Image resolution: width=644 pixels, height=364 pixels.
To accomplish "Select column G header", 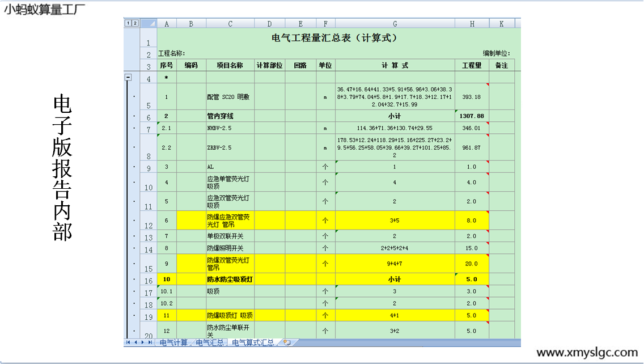I will pos(395,23).
